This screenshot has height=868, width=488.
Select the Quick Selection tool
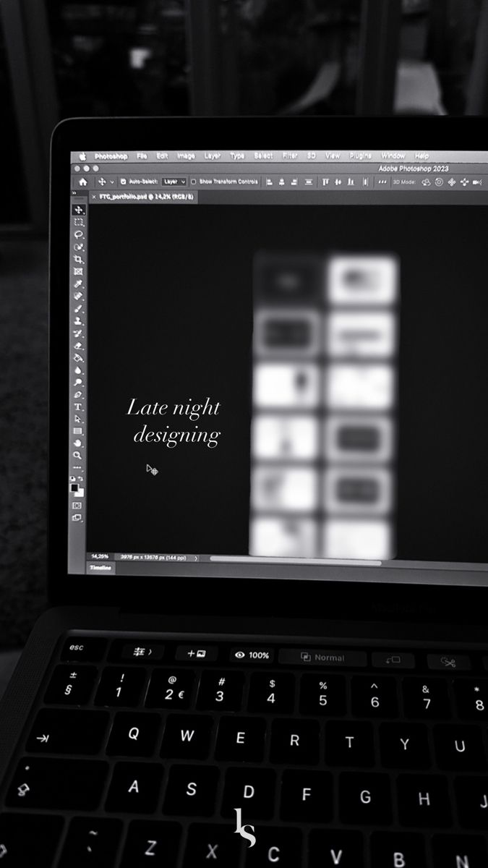[79, 247]
